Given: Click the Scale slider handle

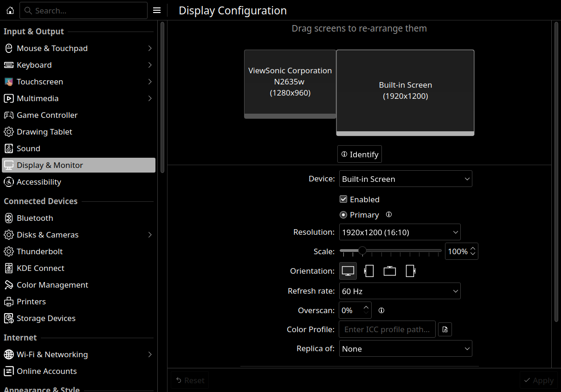Looking at the screenshot, I should (362, 251).
